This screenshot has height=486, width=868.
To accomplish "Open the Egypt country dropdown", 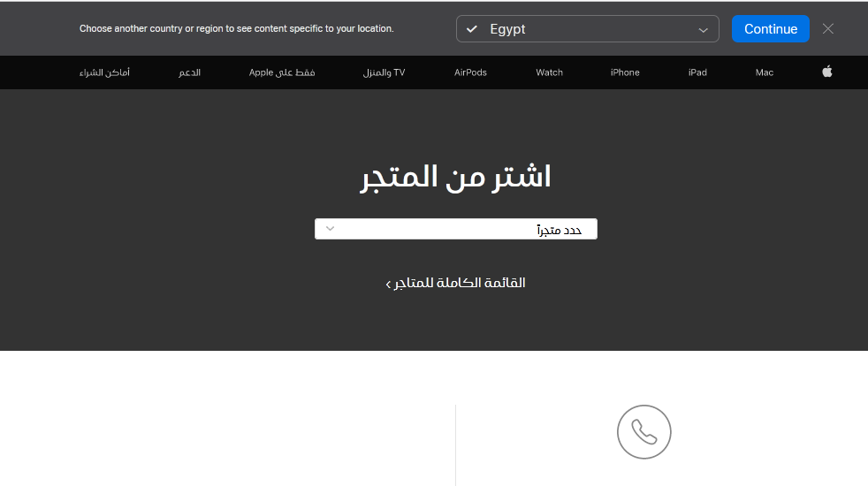I will (x=587, y=29).
